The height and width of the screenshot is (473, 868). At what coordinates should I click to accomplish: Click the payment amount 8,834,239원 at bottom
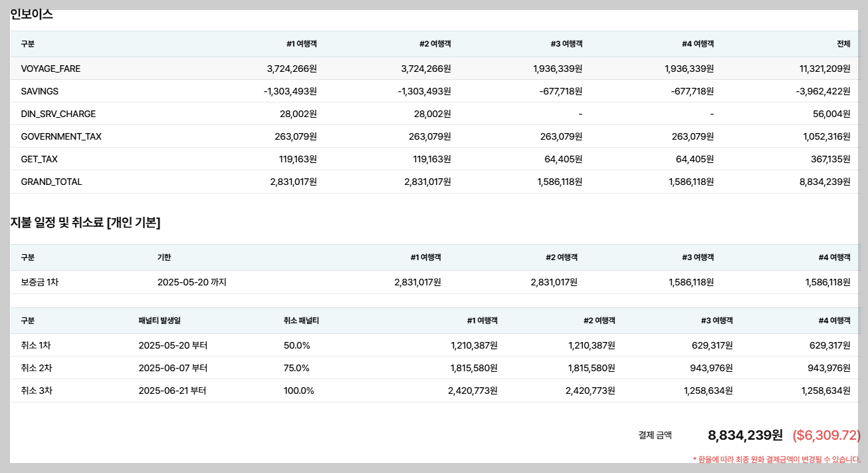[x=746, y=435]
